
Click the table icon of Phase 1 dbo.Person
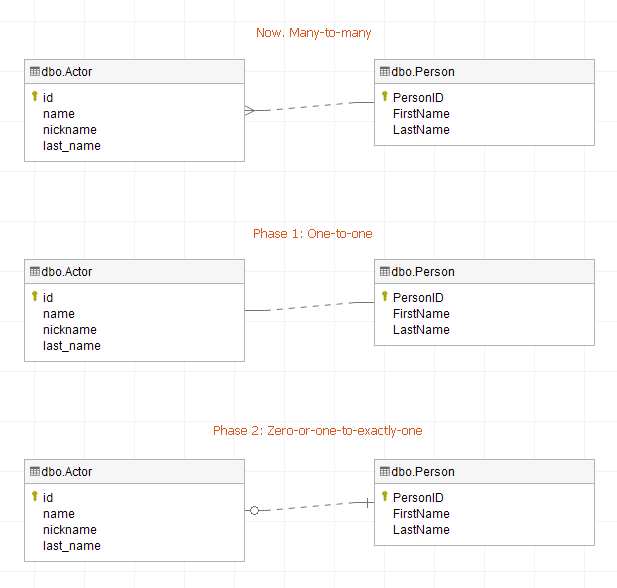[x=385, y=272]
